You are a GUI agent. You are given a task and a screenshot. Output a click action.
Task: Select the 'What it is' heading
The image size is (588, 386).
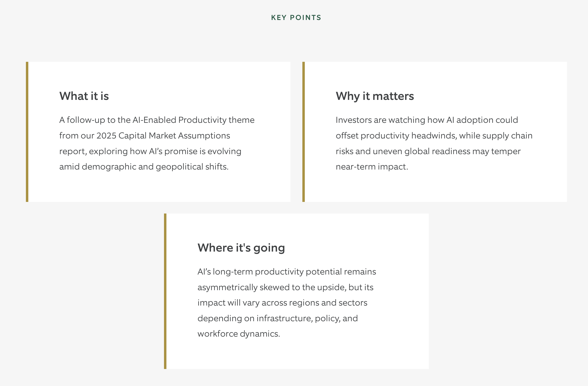coord(84,96)
